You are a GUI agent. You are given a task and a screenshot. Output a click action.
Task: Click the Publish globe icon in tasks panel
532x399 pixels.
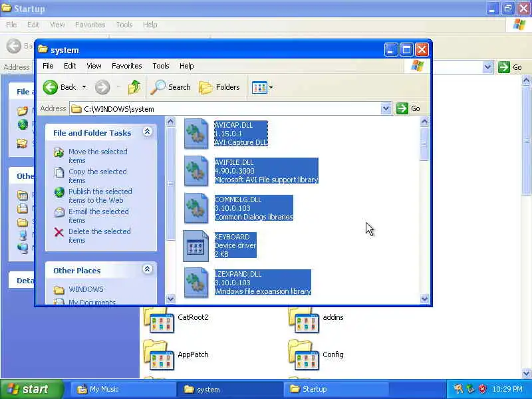(x=59, y=192)
